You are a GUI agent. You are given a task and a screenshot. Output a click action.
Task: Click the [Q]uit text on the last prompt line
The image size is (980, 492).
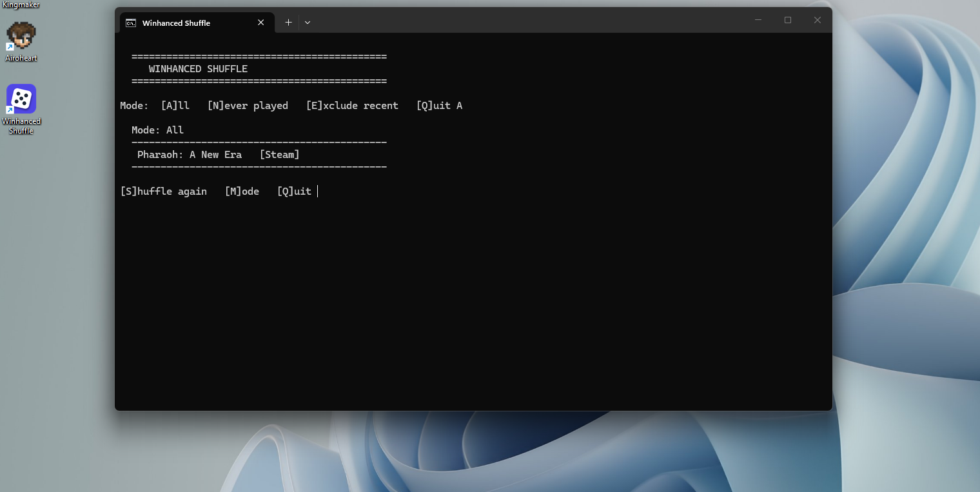point(294,192)
